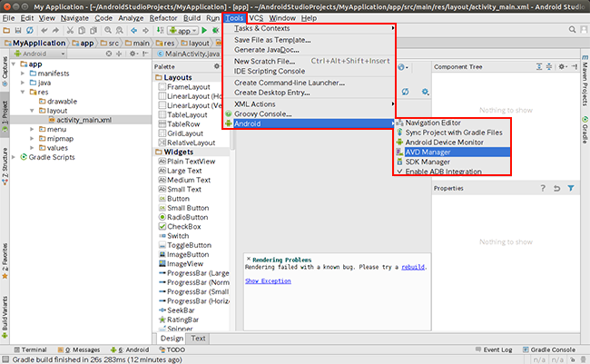Run app with the green play button
This screenshot has width=590, height=364.
click(x=204, y=30)
